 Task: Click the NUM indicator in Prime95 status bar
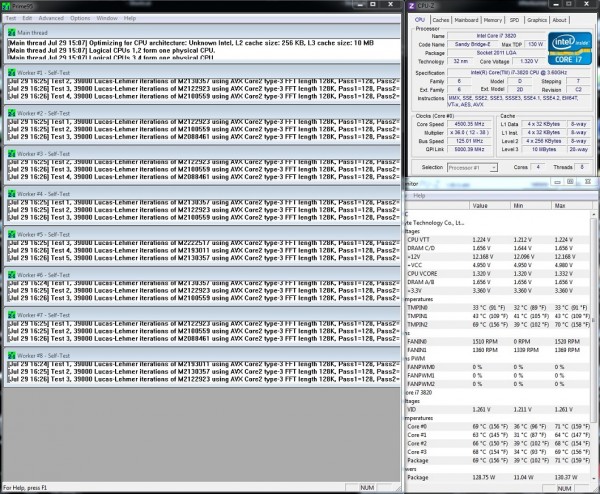[x=367, y=487]
